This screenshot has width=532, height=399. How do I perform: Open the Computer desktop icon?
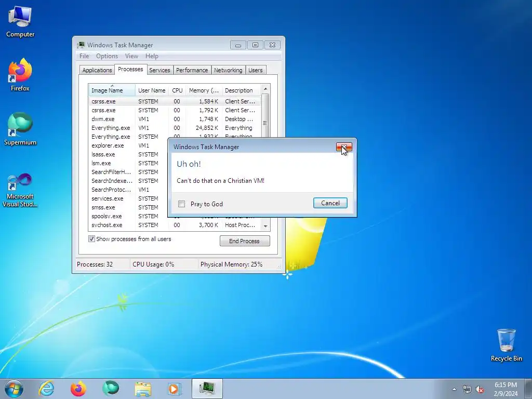[20, 22]
